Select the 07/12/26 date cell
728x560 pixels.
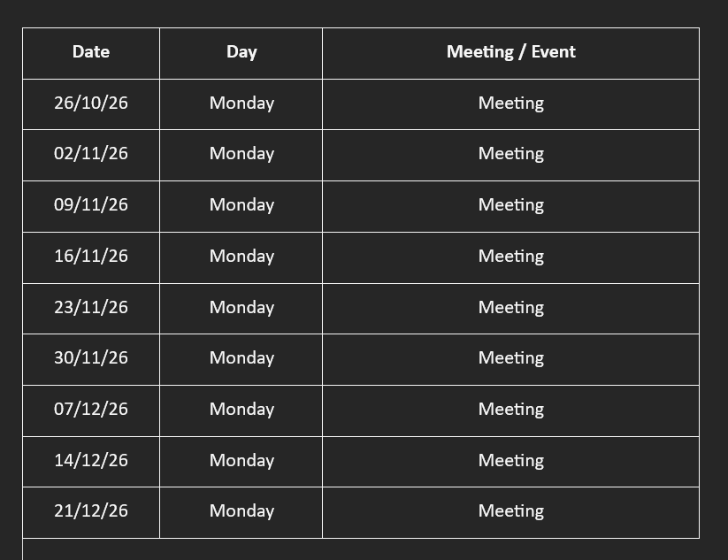pyautogui.click(x=91, y=409)
